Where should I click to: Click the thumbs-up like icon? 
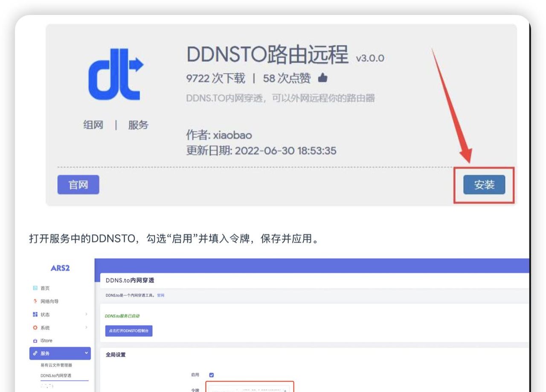pos(322,78)
